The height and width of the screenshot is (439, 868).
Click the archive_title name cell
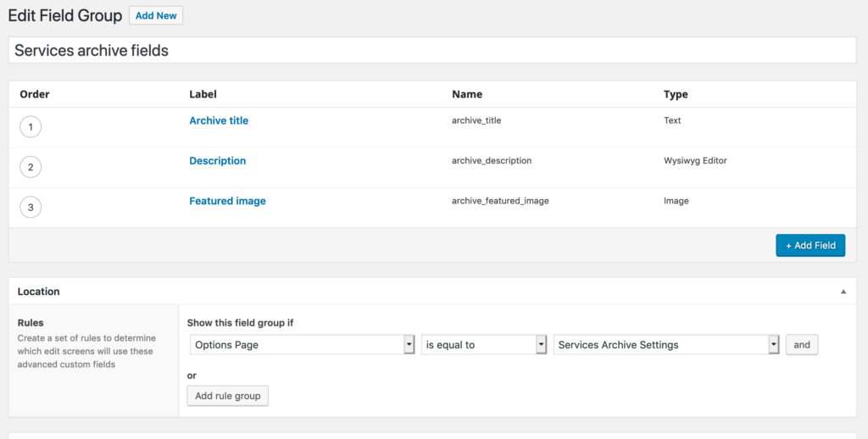pyautogui.click(x=476, y=120)
